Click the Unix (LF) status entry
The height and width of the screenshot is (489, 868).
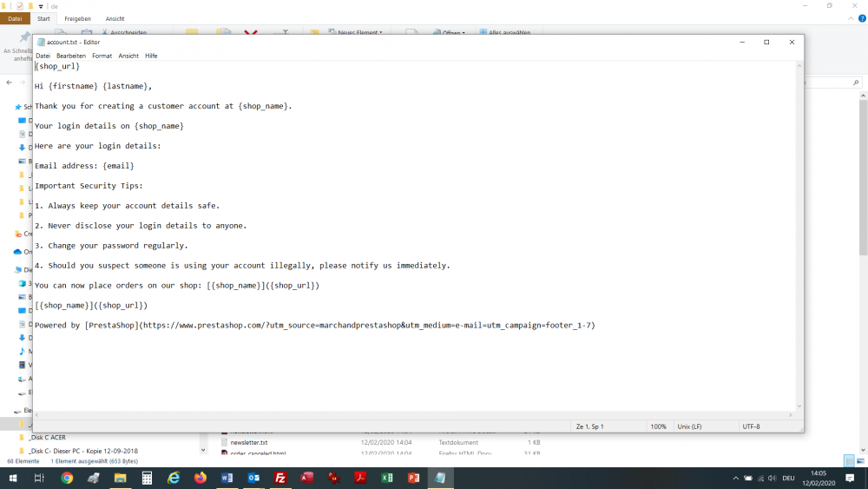(689, 426)
